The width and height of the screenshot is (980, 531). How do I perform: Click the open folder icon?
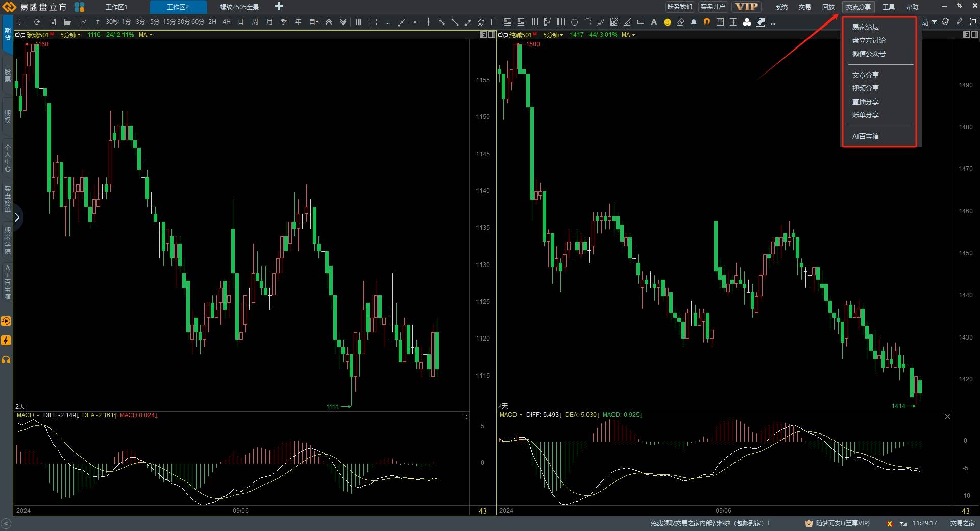(x=67, y=22)
